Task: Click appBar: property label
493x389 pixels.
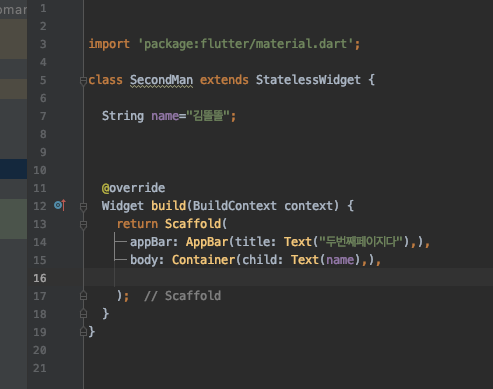Action: click(154, 242)
